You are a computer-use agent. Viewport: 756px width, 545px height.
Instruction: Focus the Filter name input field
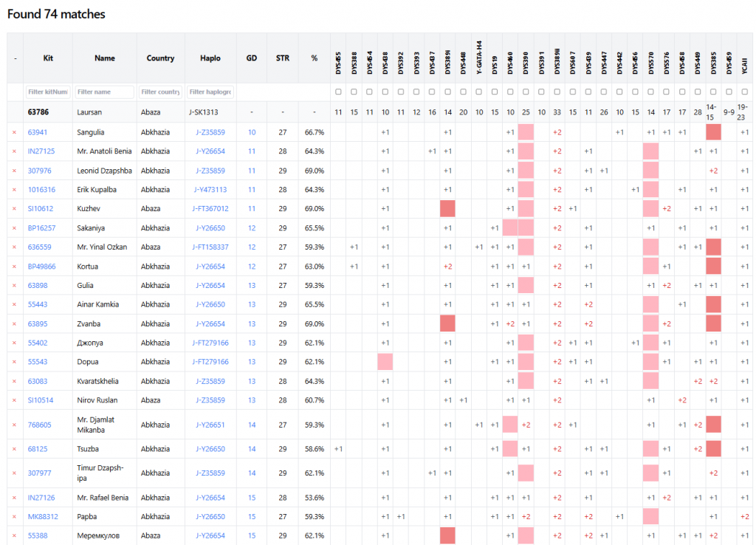coord(104,92)
